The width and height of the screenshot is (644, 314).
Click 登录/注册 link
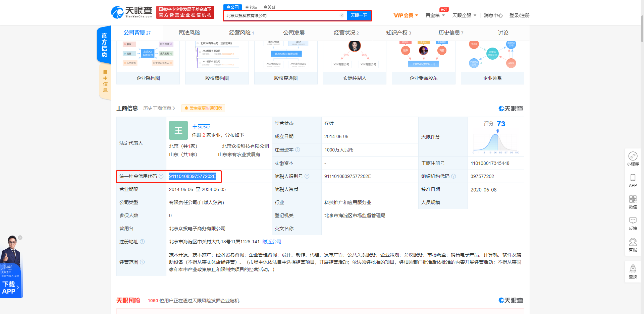tap(519, 15)
